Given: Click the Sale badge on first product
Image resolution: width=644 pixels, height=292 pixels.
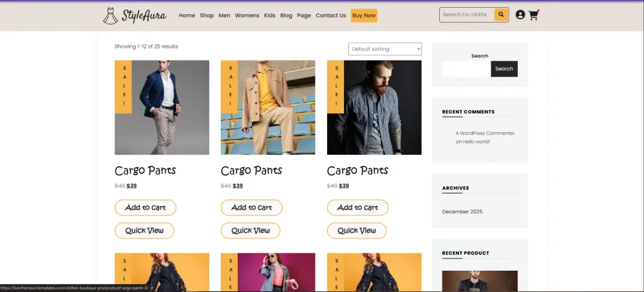Looking at the screenshot, I should [123, 86].
